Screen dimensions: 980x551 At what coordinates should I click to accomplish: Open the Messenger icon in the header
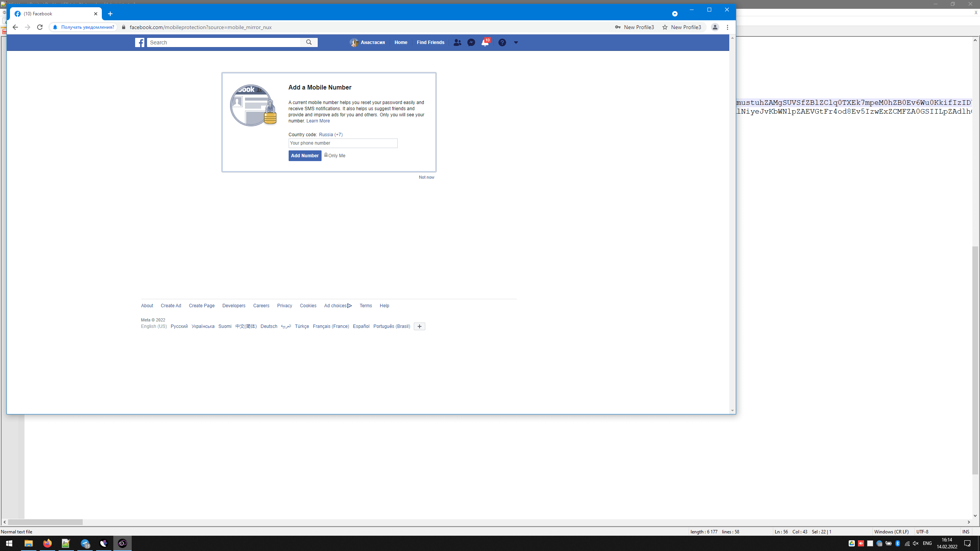pos(471,42)
